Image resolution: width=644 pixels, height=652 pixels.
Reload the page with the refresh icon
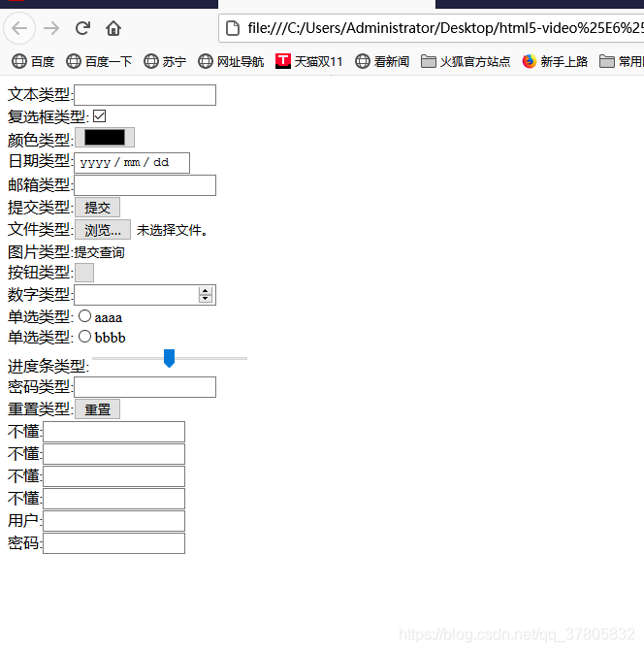click(x=82, y=28)
